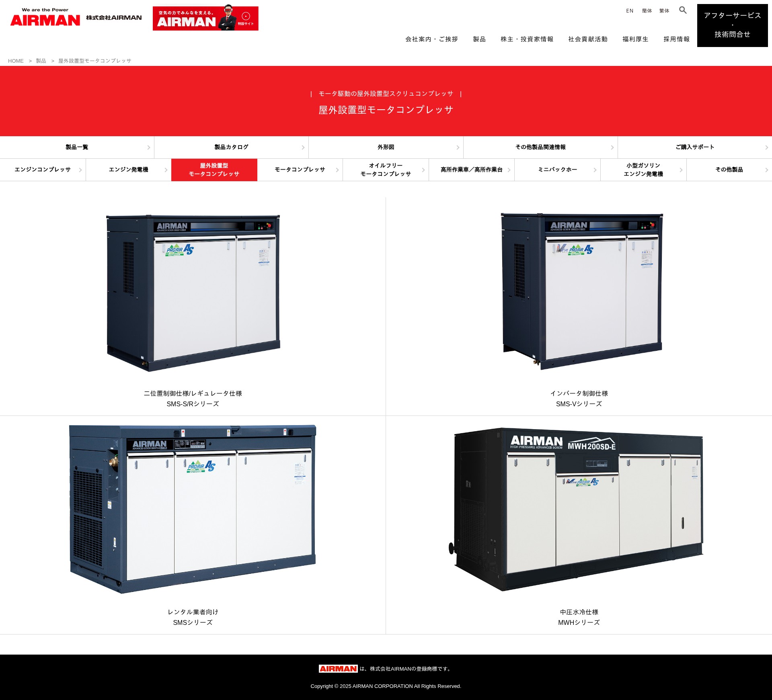This screenshot has height=700, width=772.
Task: Click the AIRMAN logo in header
Action: [x=45, y=17]
